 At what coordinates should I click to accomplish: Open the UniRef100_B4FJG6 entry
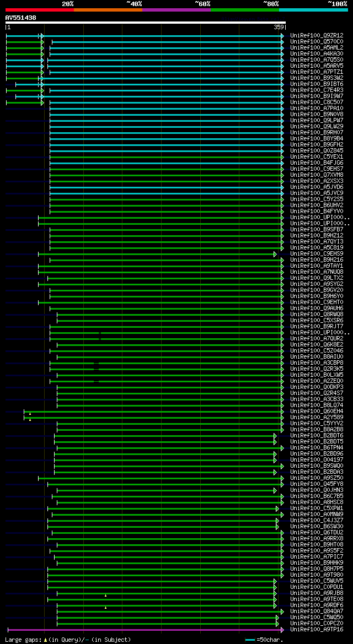(x=317, y=163)
